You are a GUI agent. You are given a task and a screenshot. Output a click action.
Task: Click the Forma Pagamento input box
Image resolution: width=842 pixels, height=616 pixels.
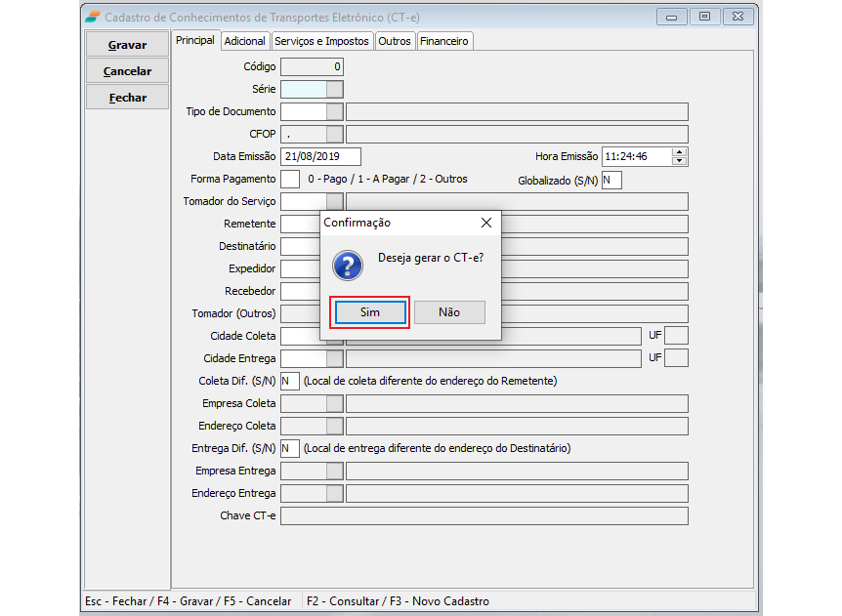290,180
